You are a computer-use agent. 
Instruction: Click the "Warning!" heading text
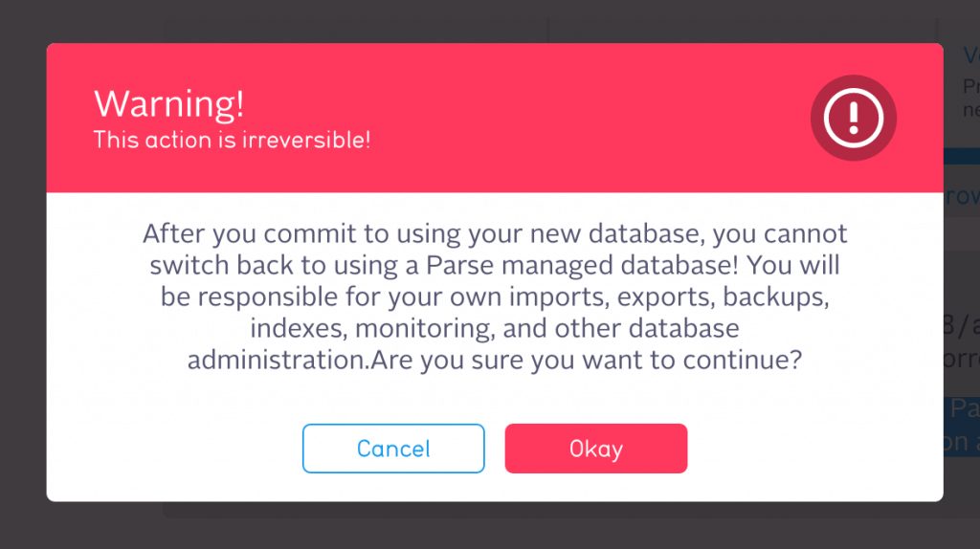pyautogui.click(x=168, y=103)
